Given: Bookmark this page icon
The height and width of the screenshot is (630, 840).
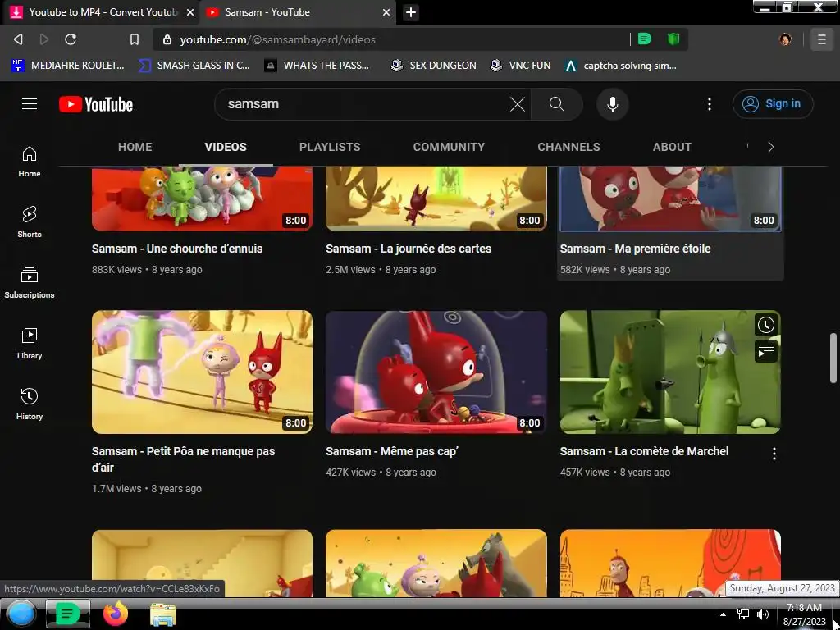Looking at the screenshot, I should point(135,39).
